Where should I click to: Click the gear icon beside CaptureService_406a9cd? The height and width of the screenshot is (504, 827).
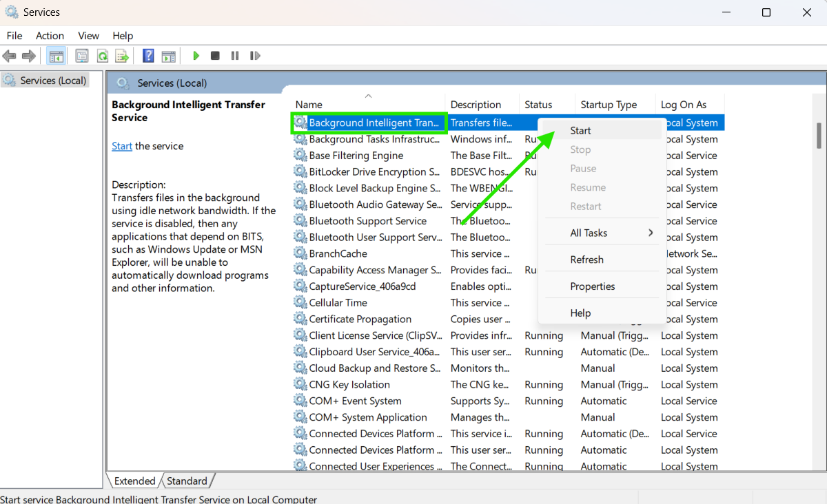pyautogui.click(x=300, y=286)
